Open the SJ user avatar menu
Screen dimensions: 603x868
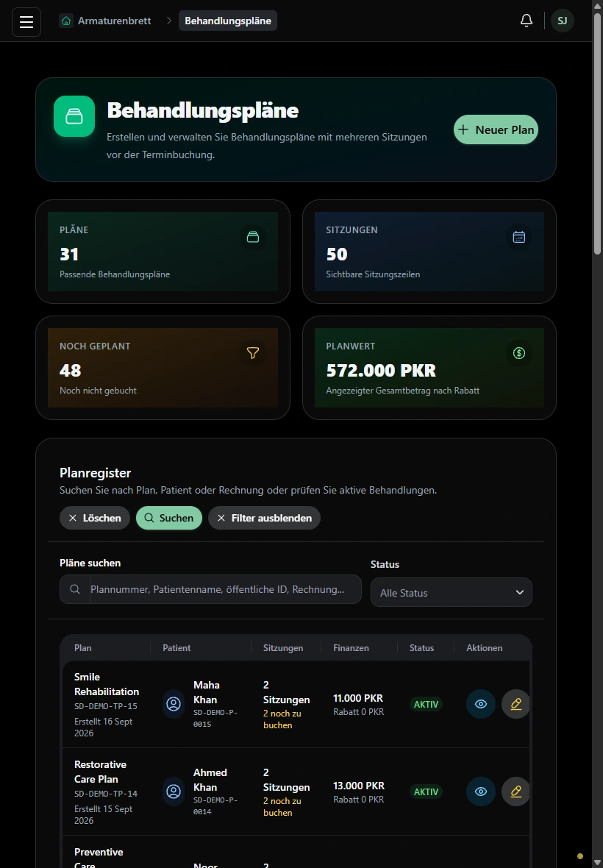[562, 21]
